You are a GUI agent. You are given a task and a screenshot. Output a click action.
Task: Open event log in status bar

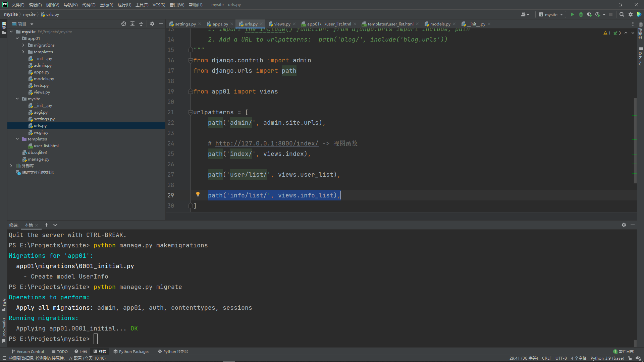(x=624, y=352)
